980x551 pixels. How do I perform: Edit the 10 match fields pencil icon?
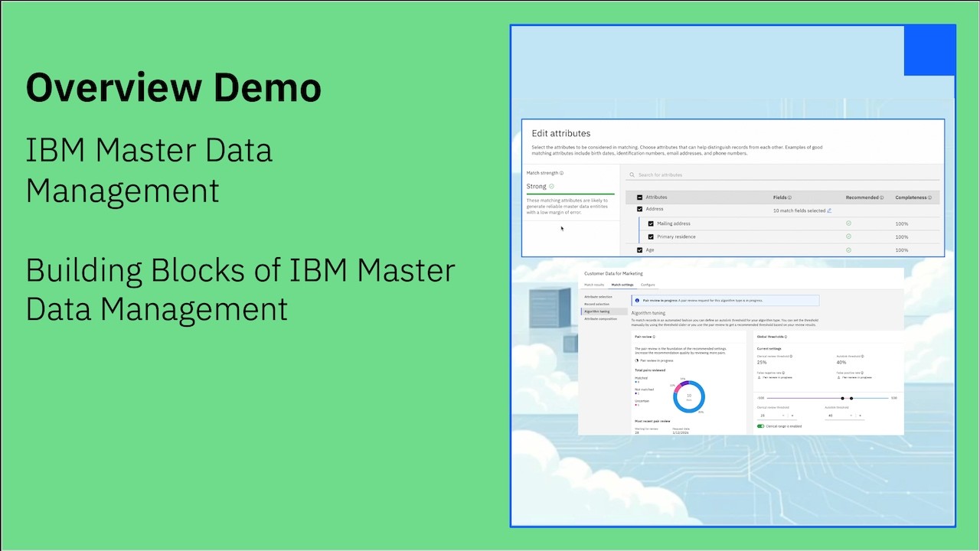point(829,210)
